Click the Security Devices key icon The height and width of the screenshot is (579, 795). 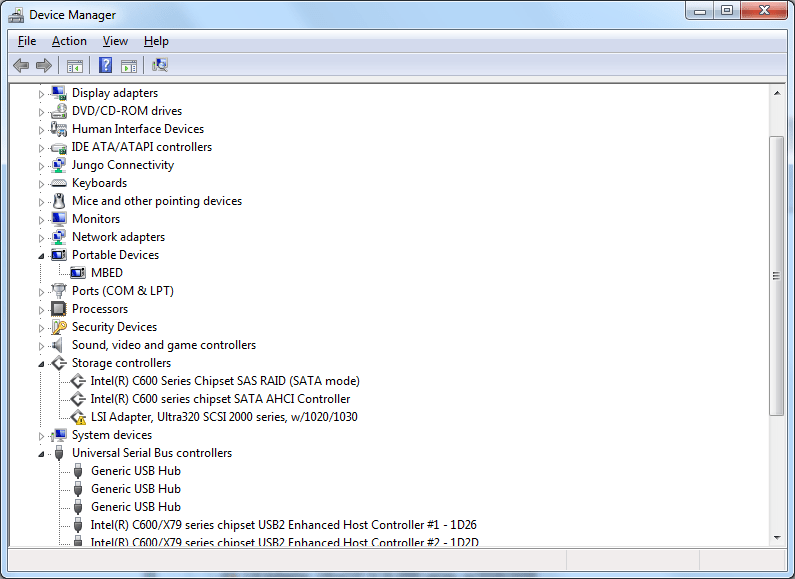[59, 327]
